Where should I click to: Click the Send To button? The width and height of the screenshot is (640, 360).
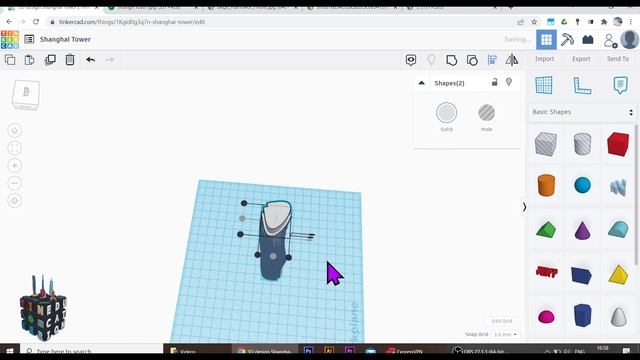[618, 59]
